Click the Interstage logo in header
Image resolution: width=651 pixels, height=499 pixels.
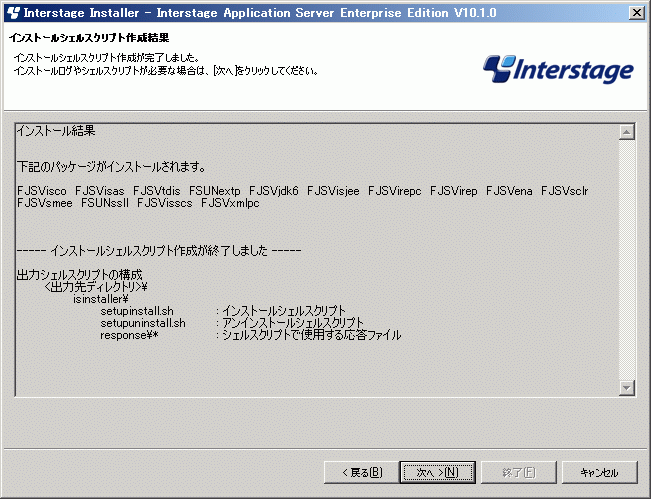pyautogui.click(x=558, y=69)
